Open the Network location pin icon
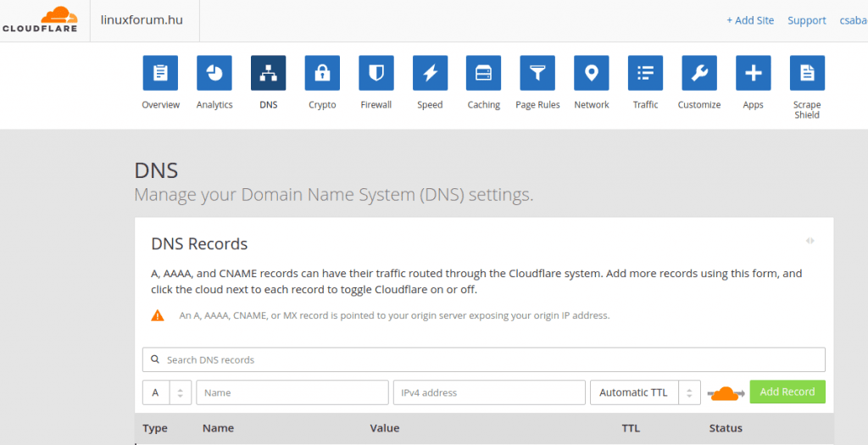 click(x=592, y=74)
